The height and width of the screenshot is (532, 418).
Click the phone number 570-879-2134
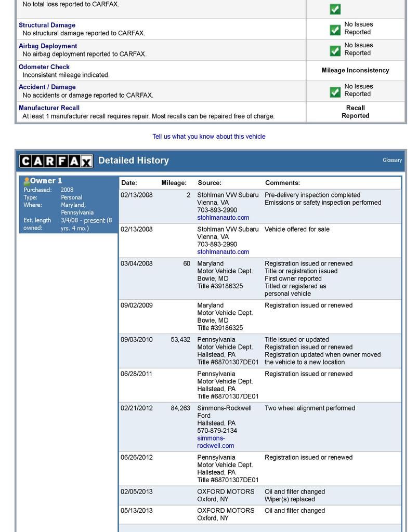tap(217, 431)
